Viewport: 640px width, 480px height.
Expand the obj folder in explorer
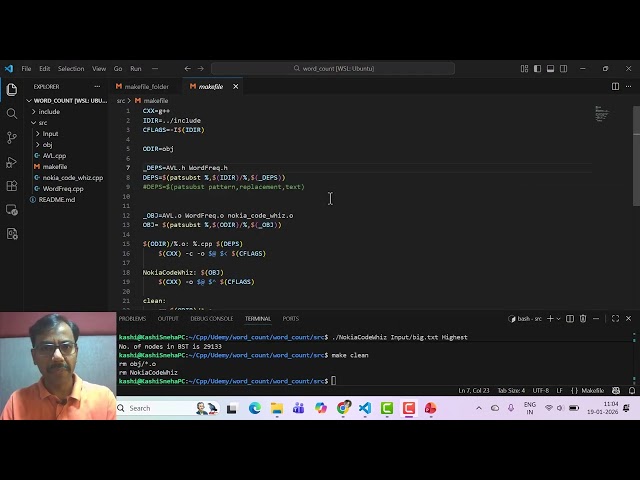tap(47, 145)
